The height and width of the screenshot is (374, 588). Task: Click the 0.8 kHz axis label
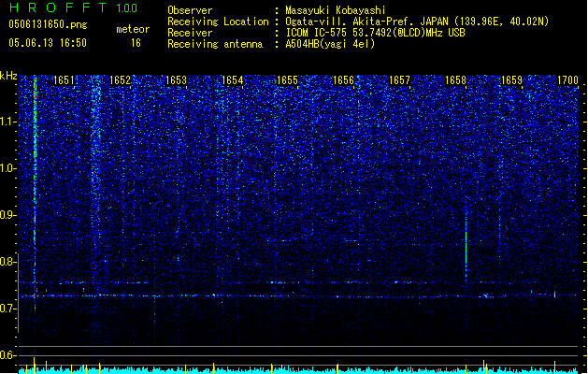[x=8, y=262]
